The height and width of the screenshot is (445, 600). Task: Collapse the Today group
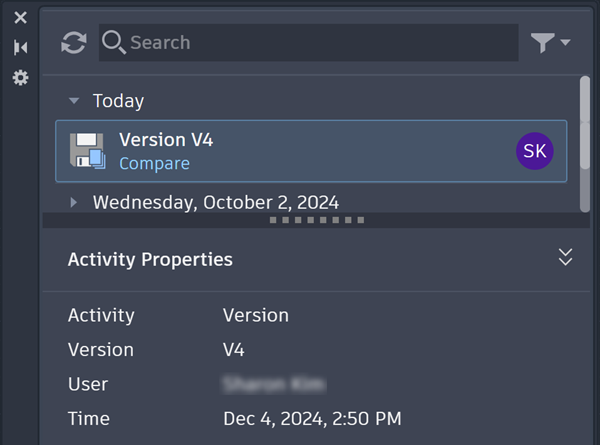click(74, 101)
